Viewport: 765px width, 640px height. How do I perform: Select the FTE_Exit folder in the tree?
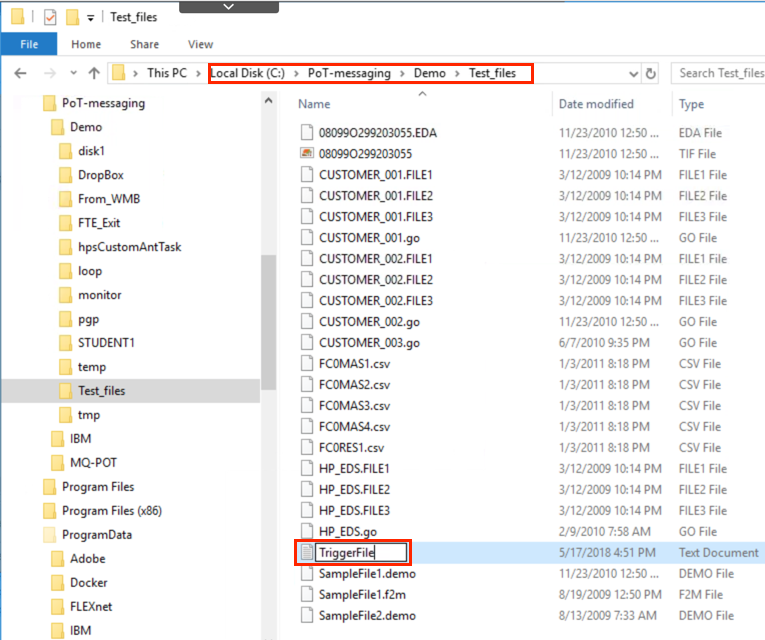(x=99, y=223)
